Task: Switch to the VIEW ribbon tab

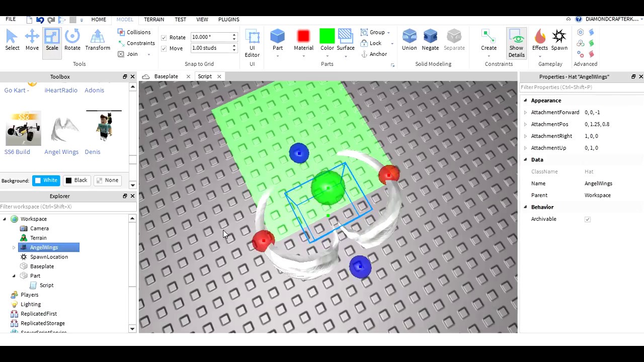Action: (202, 19)
